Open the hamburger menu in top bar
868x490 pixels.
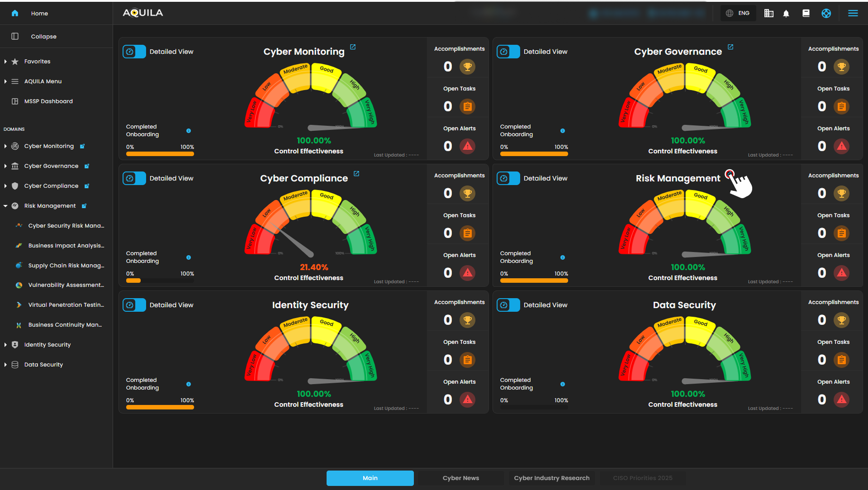853,14
